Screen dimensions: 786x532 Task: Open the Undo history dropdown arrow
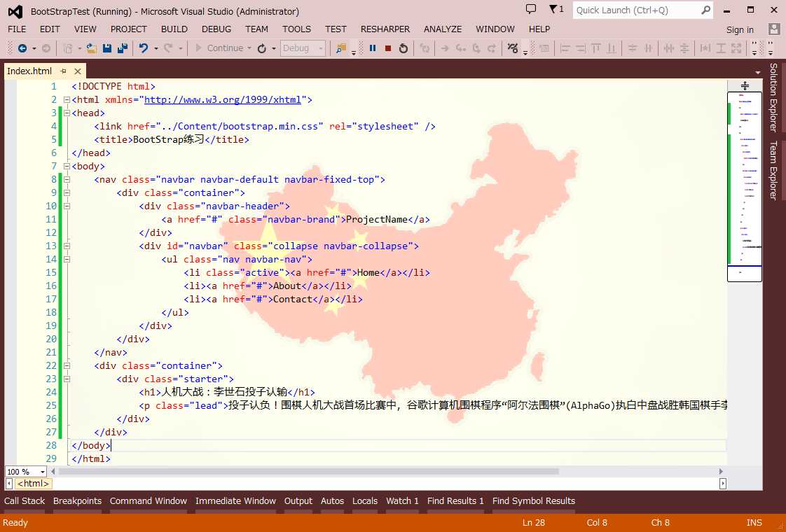click(156, 48)
